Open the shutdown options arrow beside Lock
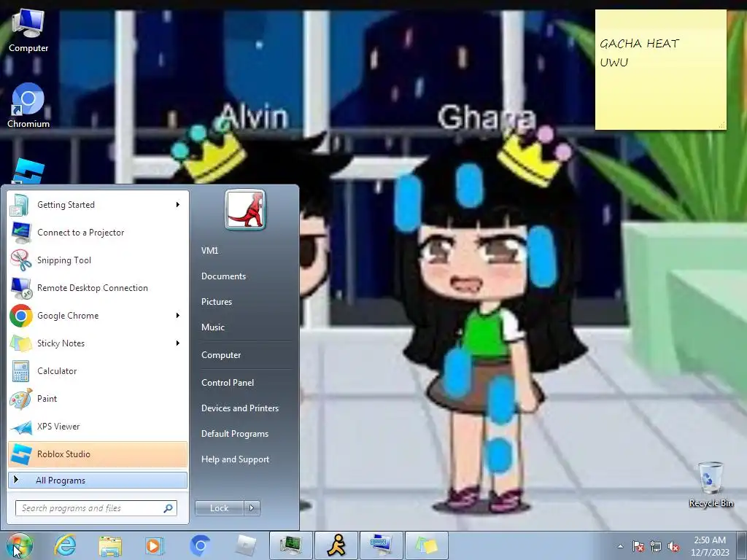The image size is (747, 560). coord(252,508)
